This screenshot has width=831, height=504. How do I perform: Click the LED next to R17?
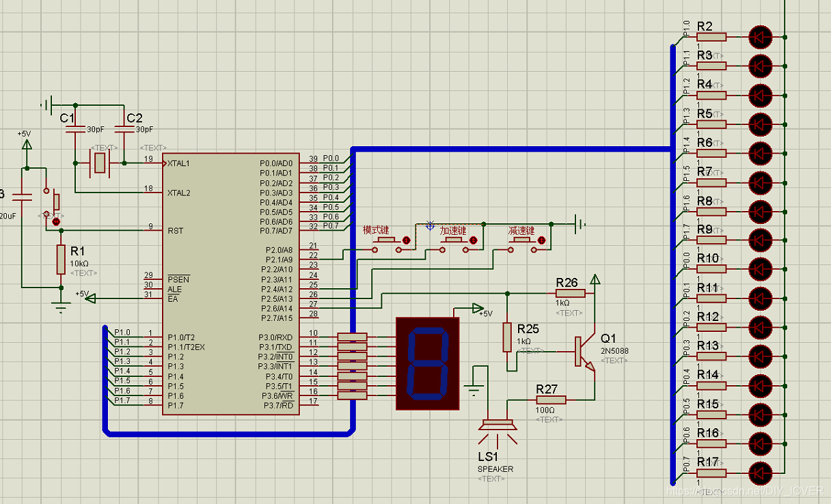click(761, 473)
